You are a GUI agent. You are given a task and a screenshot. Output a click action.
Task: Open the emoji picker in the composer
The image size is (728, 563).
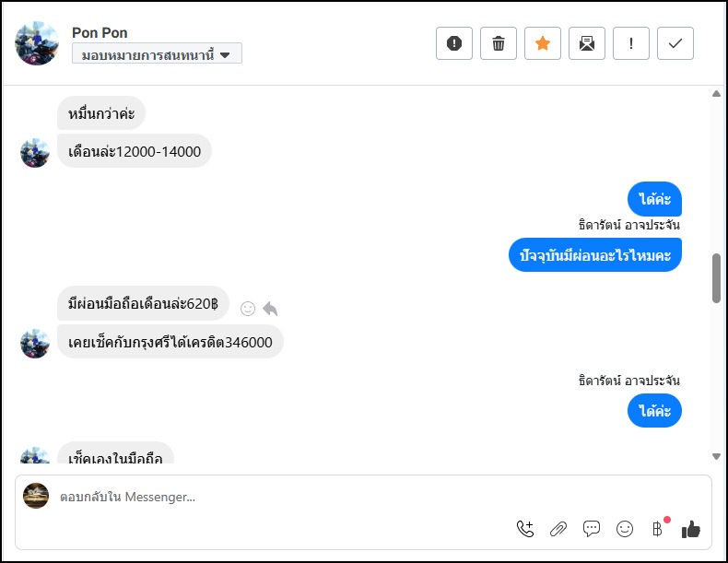(625, 529)
